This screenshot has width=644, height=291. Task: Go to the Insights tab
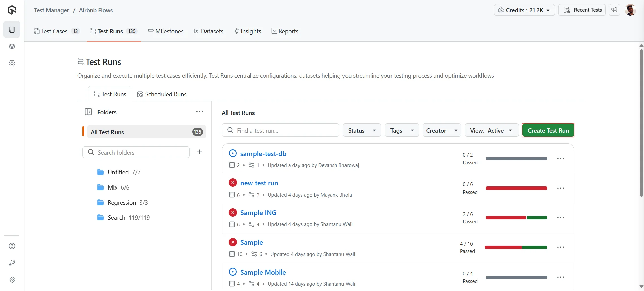247,31
